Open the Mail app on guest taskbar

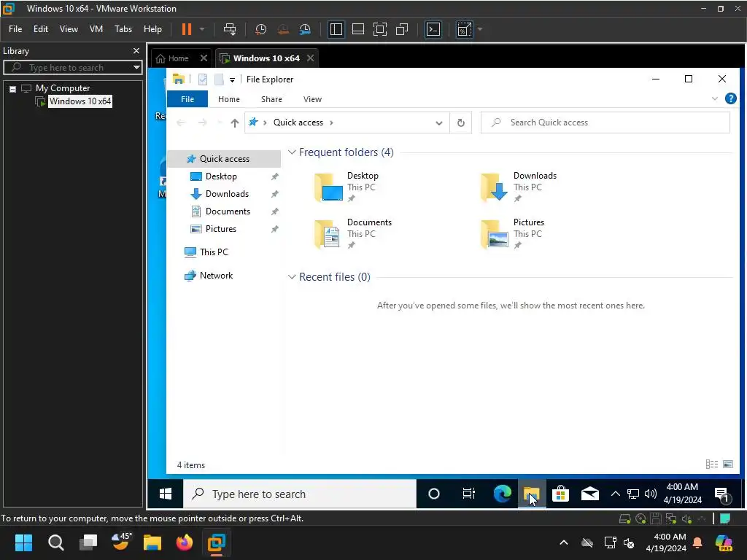coord(590,494)
